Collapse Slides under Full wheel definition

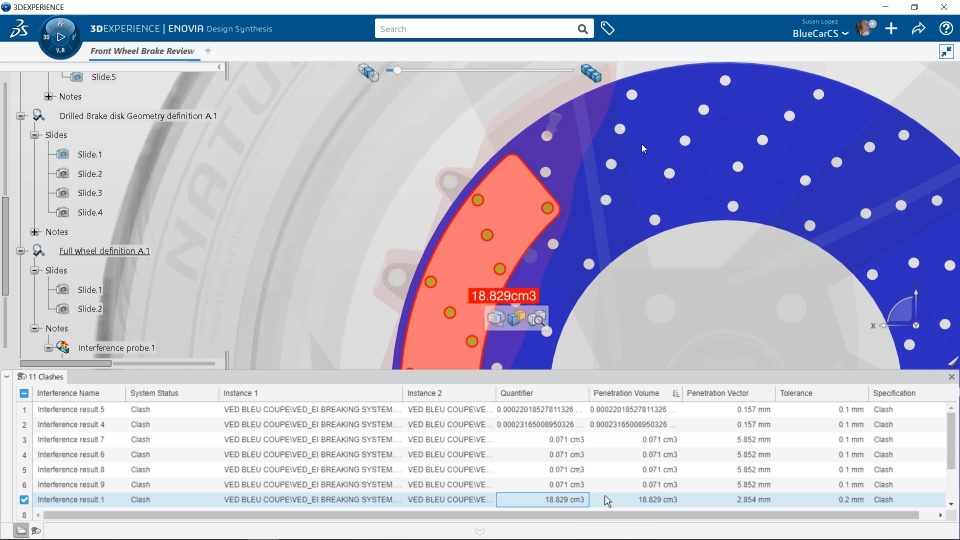pos(34,271)
